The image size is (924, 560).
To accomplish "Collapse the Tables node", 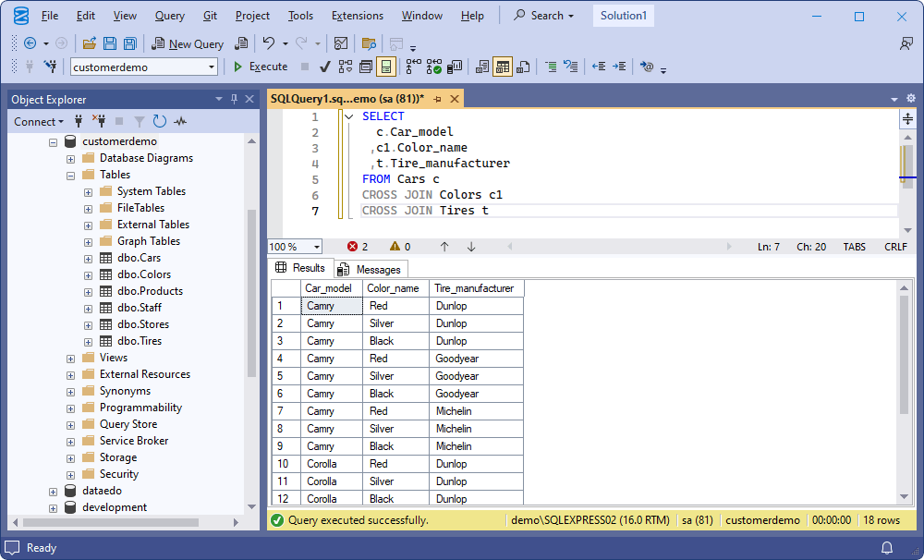I will [70, 174].
